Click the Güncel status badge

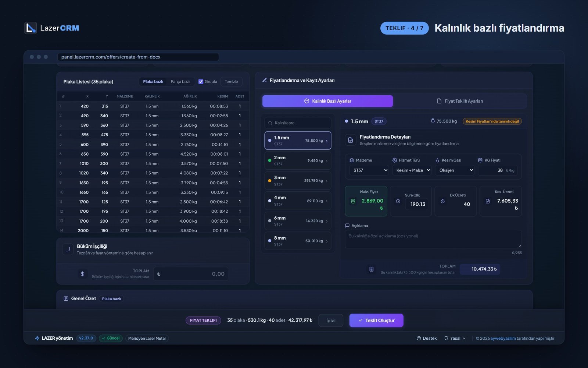111,338
